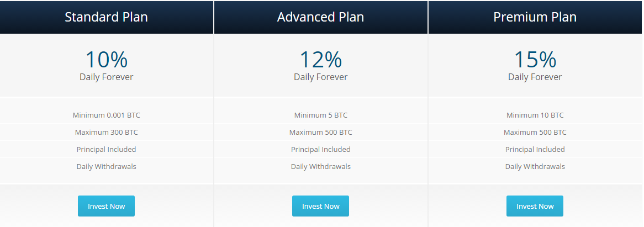Click the 10% daily rate figure

pyautogui.click(x=106, y=59)
